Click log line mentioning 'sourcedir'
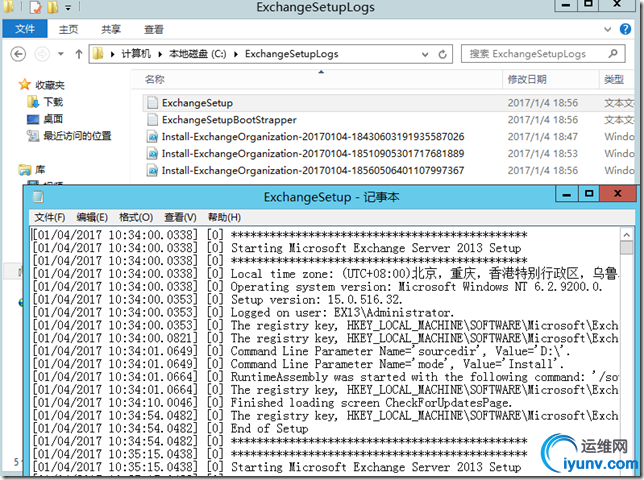644x480 pixels. point(400,351)
